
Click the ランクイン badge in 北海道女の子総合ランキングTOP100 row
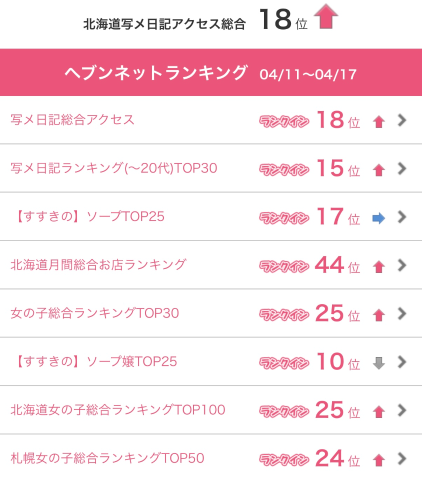[x=284, y=411]
